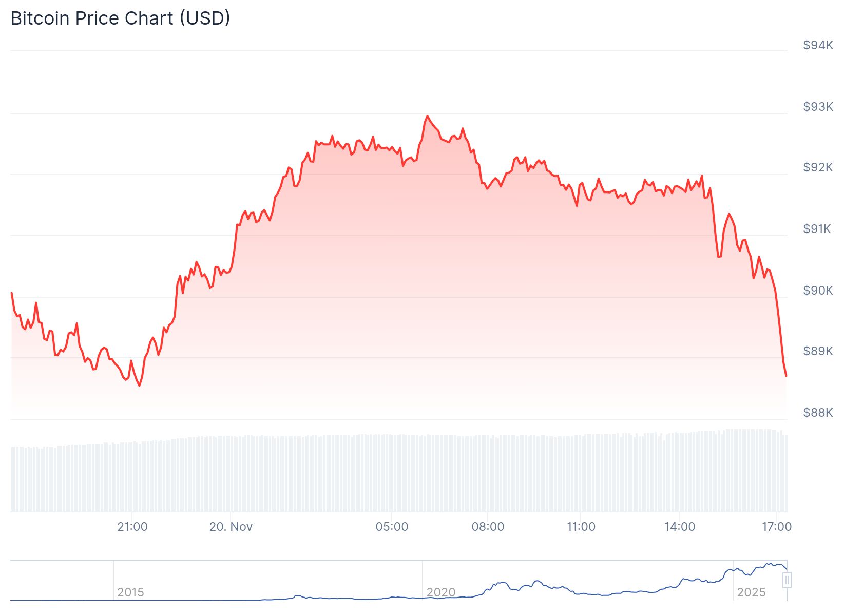Click the $89K y-axis label
844x616 pixels.
pyautogui.click(x=818, y=351)
